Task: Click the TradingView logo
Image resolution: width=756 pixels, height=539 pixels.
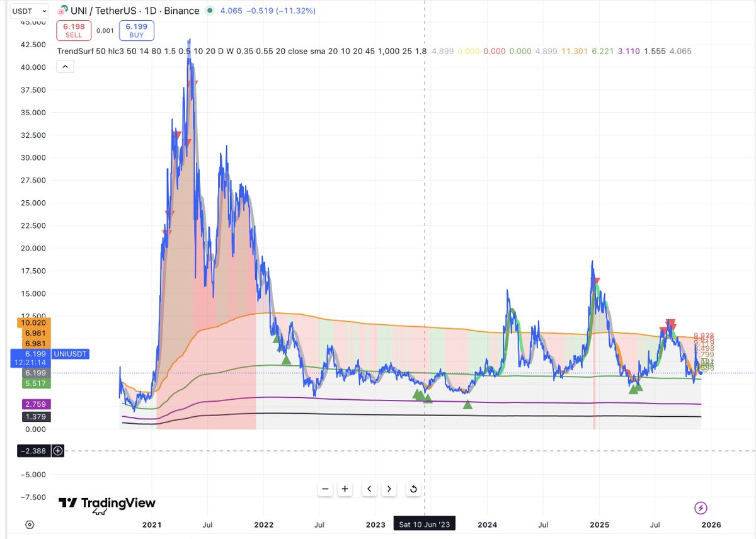Action: [107, 503]
